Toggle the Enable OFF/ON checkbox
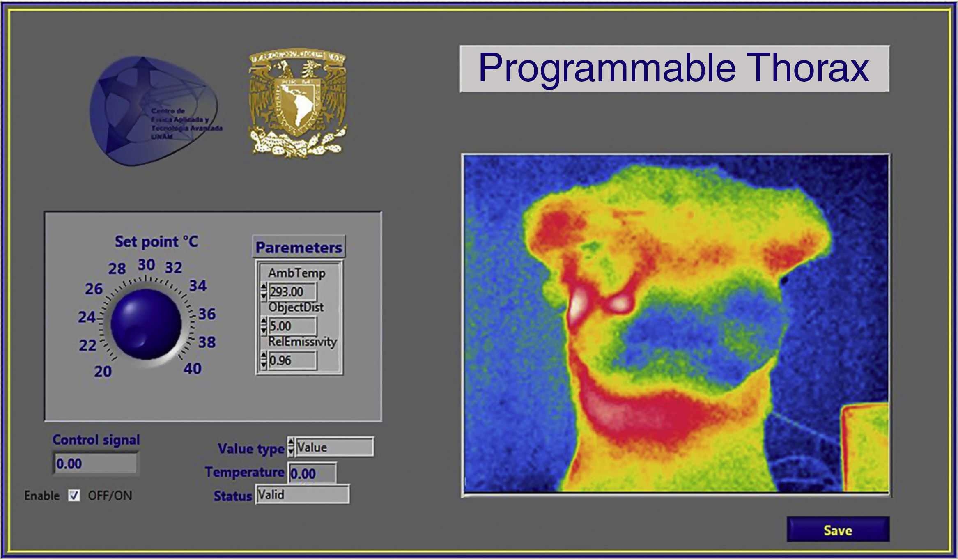The image size is (958, 560). 74,496
